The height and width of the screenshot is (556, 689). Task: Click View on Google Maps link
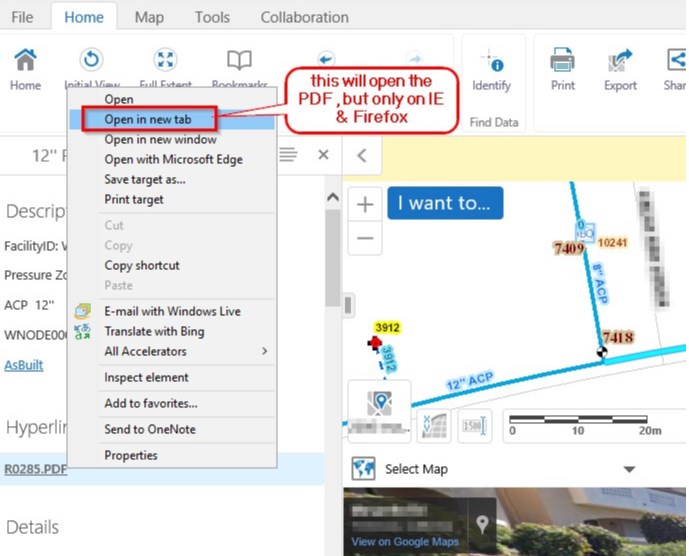click(405, 541)
